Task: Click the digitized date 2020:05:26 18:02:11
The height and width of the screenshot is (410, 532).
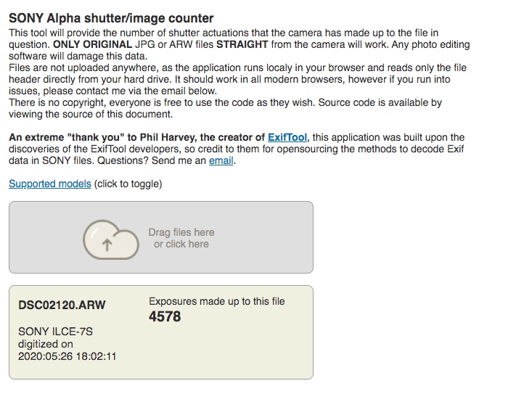Action: click(x=67, y=356)
